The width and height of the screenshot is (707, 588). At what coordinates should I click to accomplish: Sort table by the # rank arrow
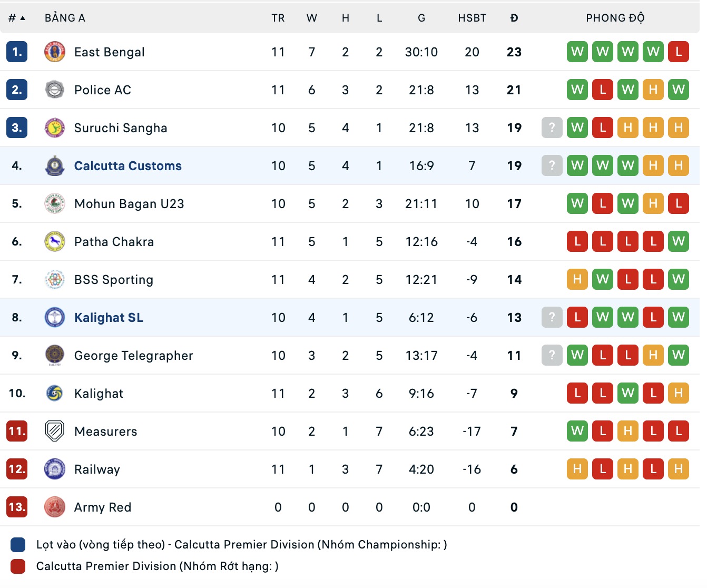17,18
